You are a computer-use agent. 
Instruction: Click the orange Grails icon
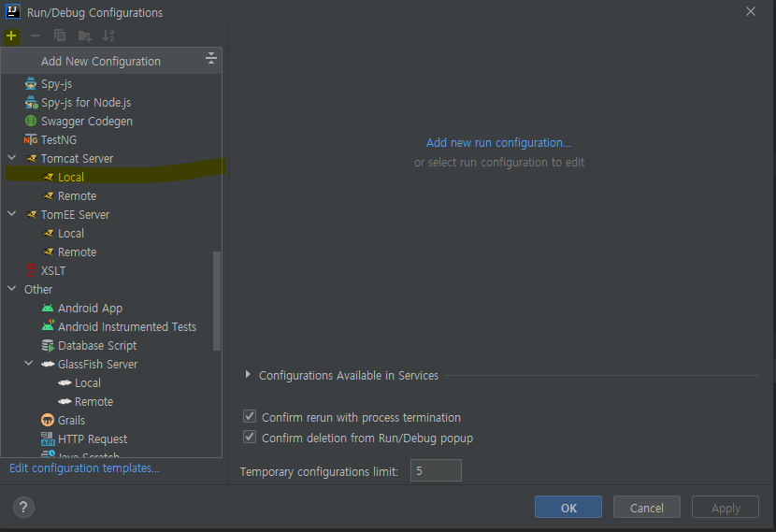pos(48,420)
